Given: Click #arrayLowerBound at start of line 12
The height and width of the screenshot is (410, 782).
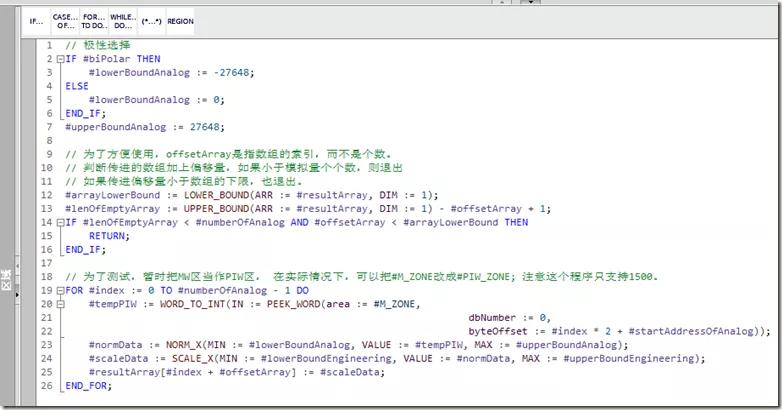Looking at the screenshot, I should click(x=113, y=195).
